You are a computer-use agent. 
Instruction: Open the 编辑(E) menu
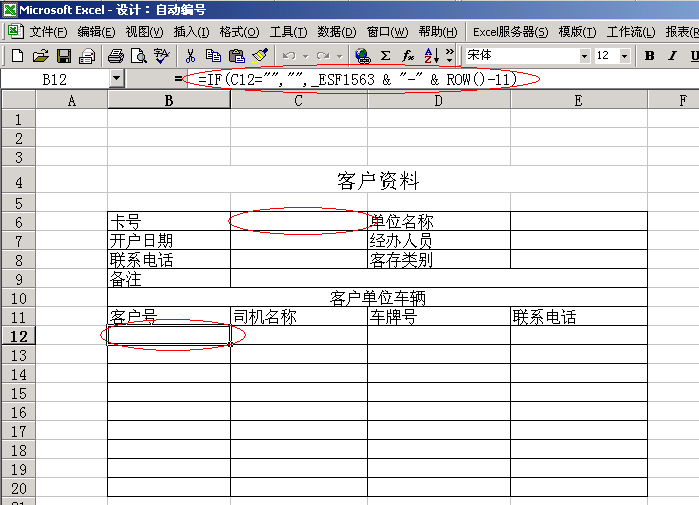click(x=96, y=32)
